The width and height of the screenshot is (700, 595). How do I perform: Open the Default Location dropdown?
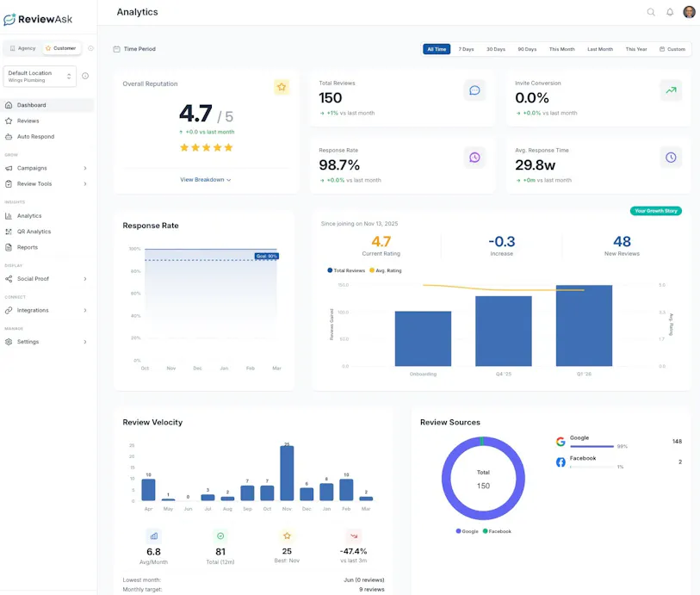[x=40, y=76]
